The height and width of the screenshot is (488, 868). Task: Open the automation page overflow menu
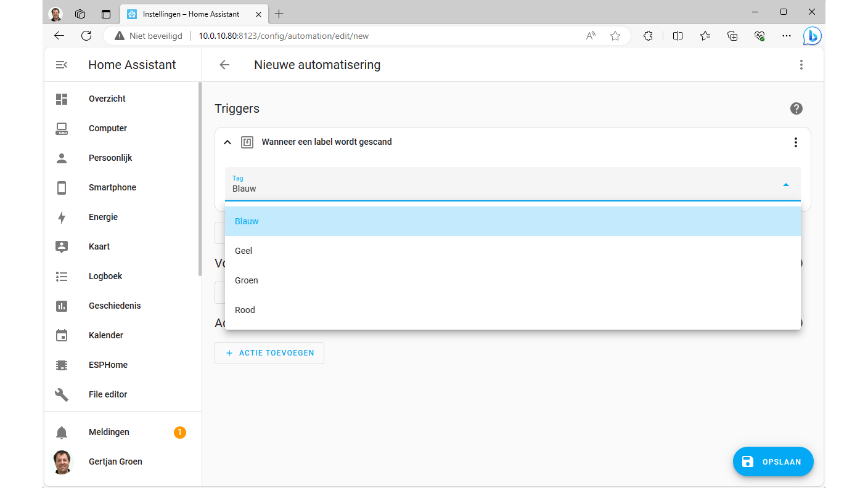tap(801, 65)
